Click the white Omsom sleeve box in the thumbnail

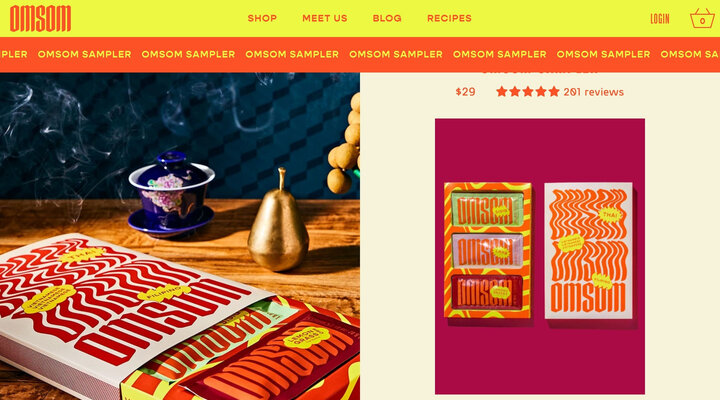coord(588,251)
